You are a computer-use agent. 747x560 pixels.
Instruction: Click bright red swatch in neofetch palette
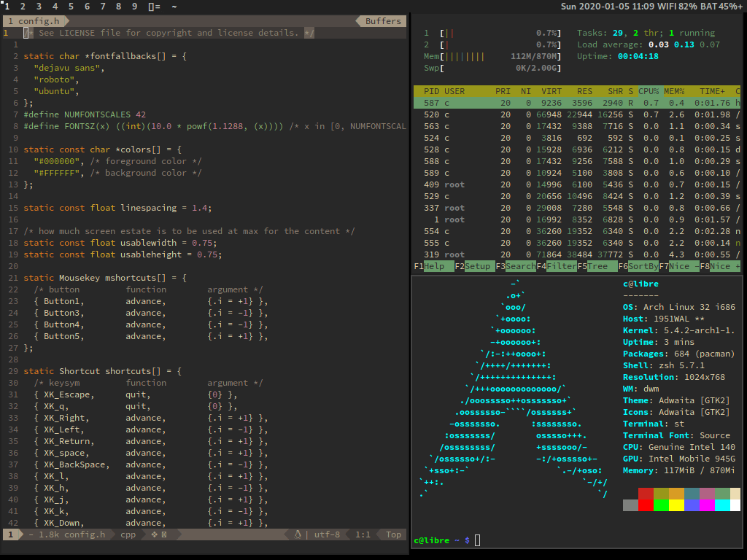pyautogui.click(x=646, y=505)
